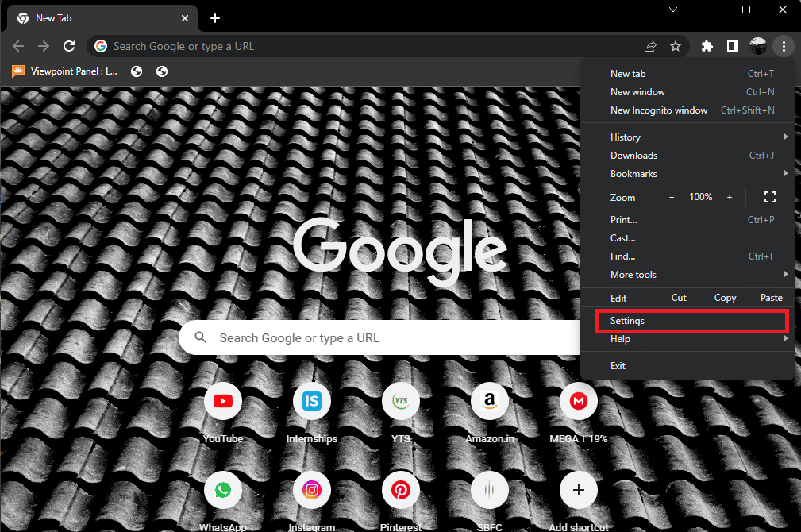801x532 pixels.
Task: Open the second globe bookmark icon
Action: [162, 71]
